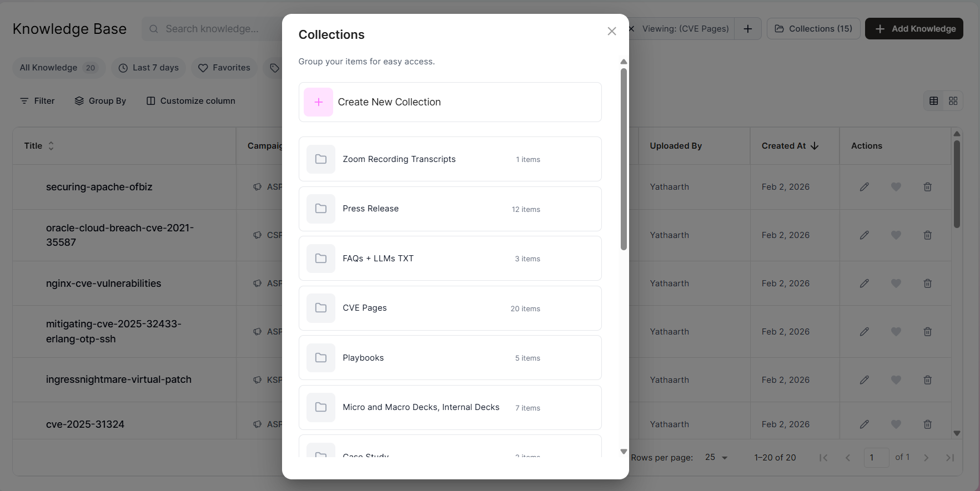Delete the nginx-cve-vulnerabilities row using trash icon
980x491 pixels.
(927, 284)
